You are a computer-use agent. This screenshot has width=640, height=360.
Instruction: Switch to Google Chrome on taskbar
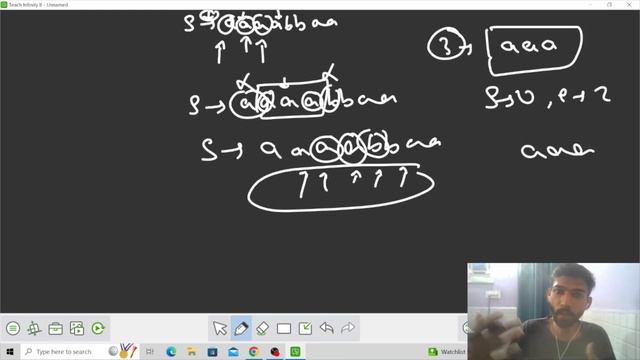click(x=254, y=351)
